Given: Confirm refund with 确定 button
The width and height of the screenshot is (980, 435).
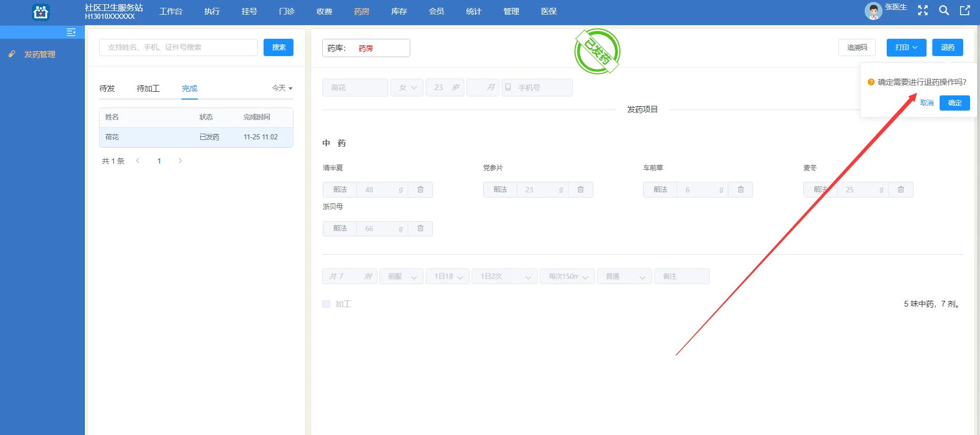Looking at the screenshot, I should (955, 103).
